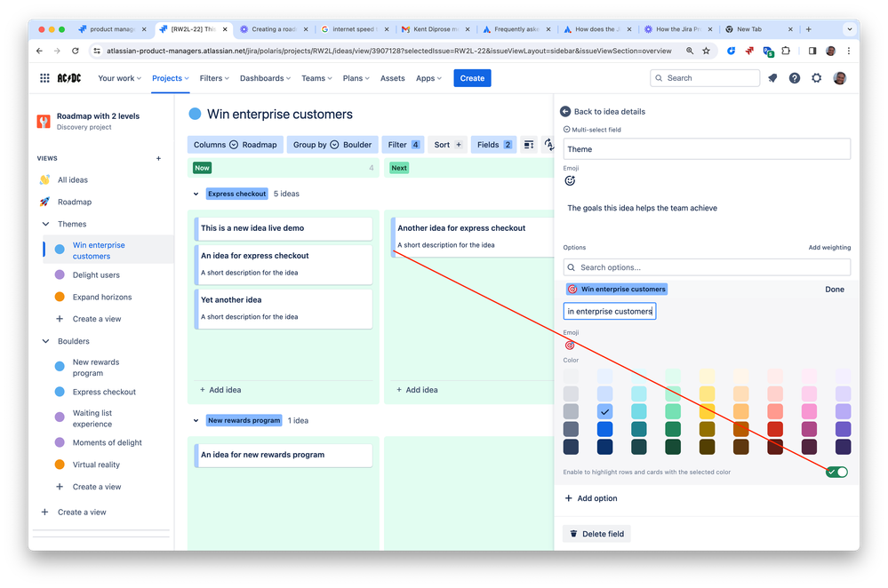Expand the Your work menu
888x588 pixels.
[119, 78]
